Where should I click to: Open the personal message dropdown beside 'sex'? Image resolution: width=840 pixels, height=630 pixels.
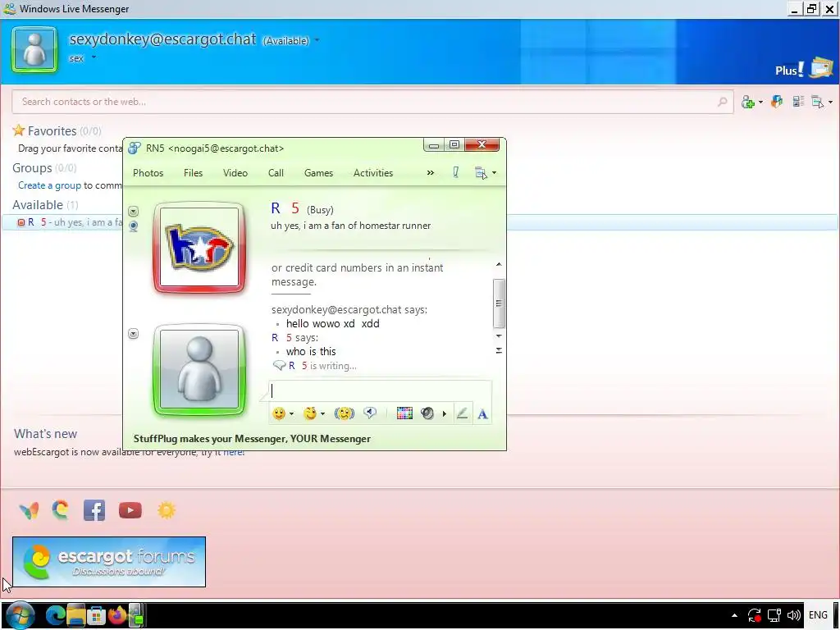pyautogui.click(x=94, y=57)
